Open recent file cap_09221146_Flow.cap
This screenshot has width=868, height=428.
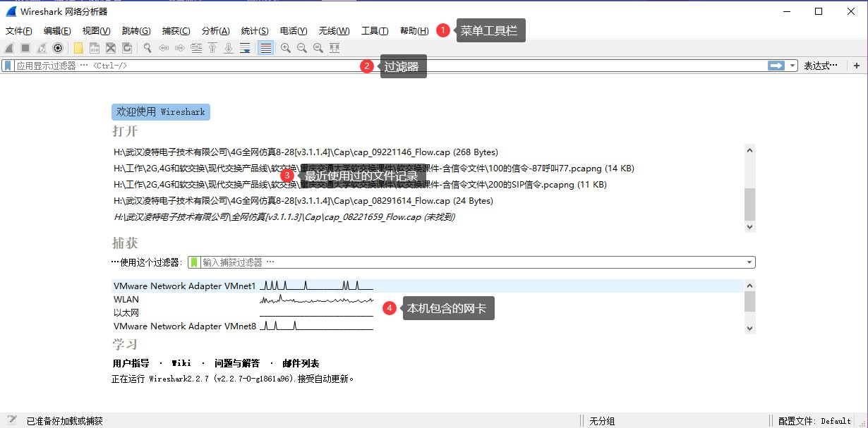tap(306, 152)
